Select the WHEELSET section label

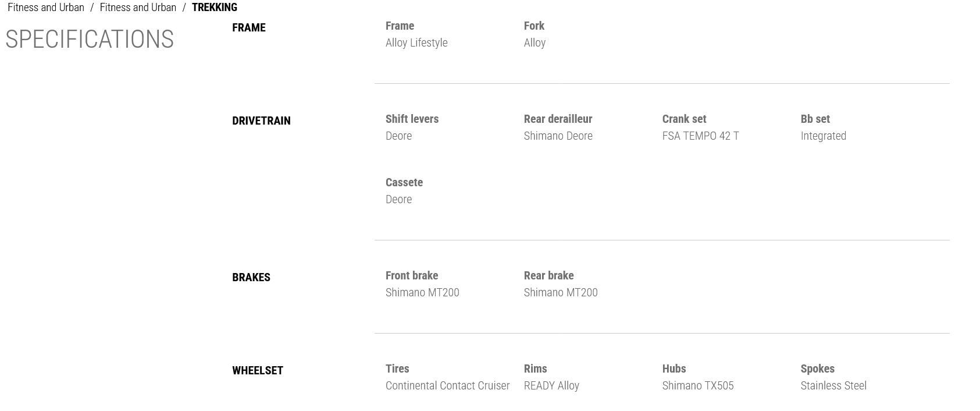257,370
